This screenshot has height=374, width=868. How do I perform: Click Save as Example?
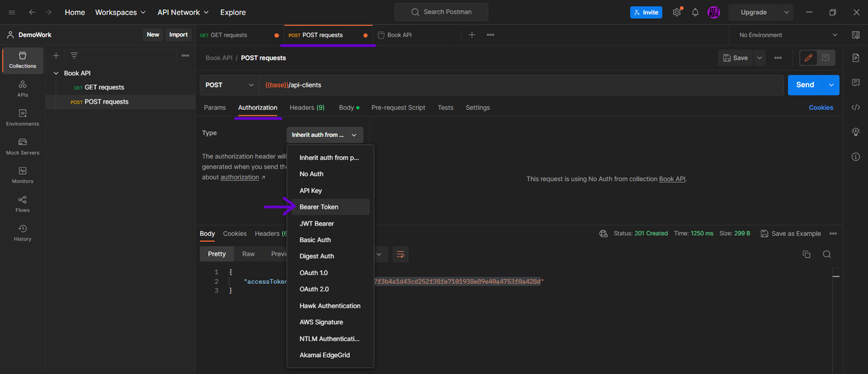coord(791,234)
